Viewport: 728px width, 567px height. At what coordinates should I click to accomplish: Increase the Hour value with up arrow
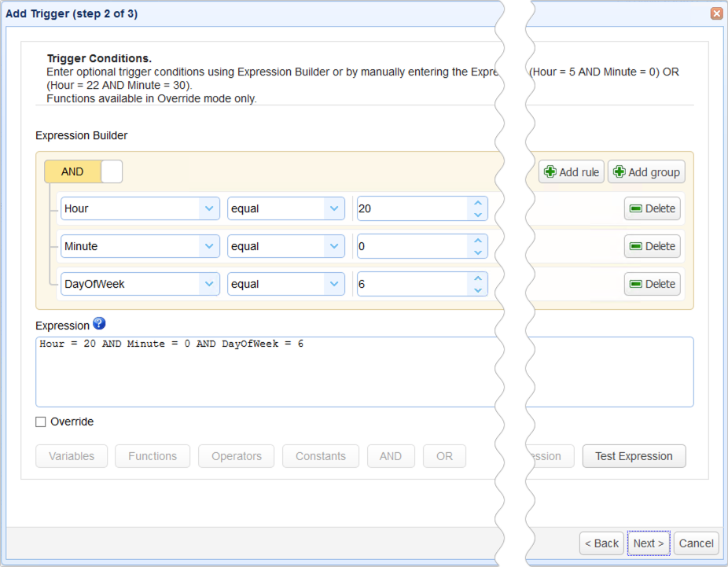point(478,203)
